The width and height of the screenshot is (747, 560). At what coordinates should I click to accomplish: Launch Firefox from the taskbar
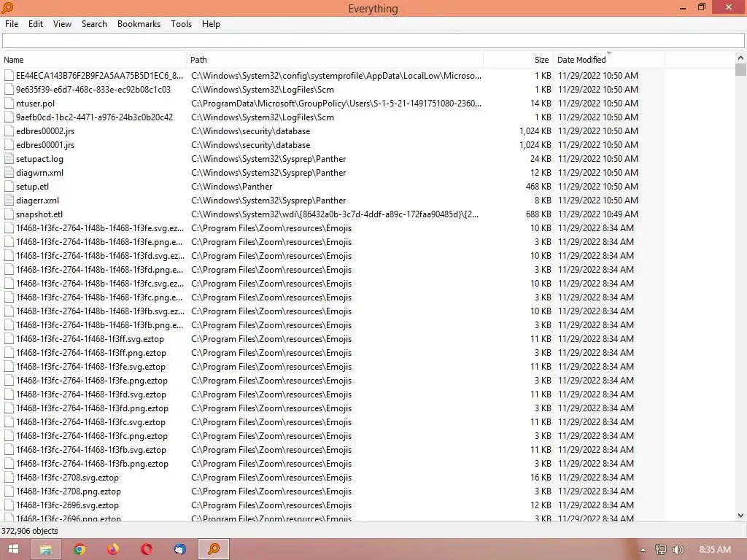click(x=113, y=549)
